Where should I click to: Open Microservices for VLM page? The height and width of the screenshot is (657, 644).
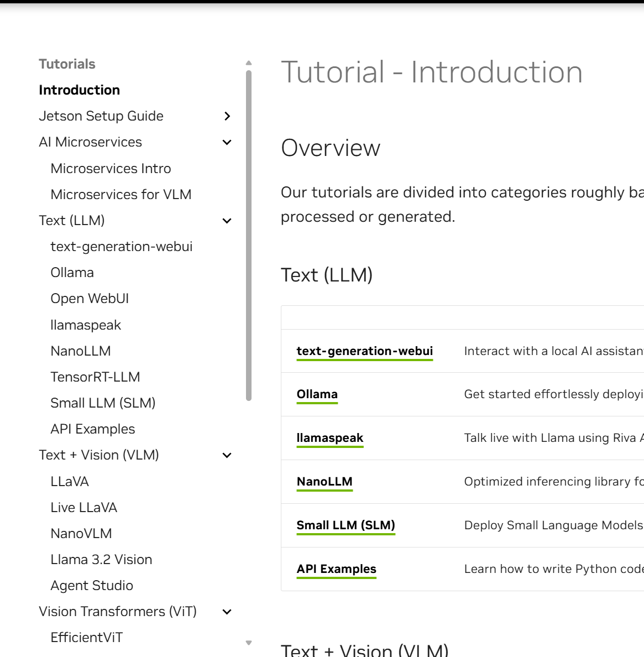pyautogui.click(x=121, y=195)
